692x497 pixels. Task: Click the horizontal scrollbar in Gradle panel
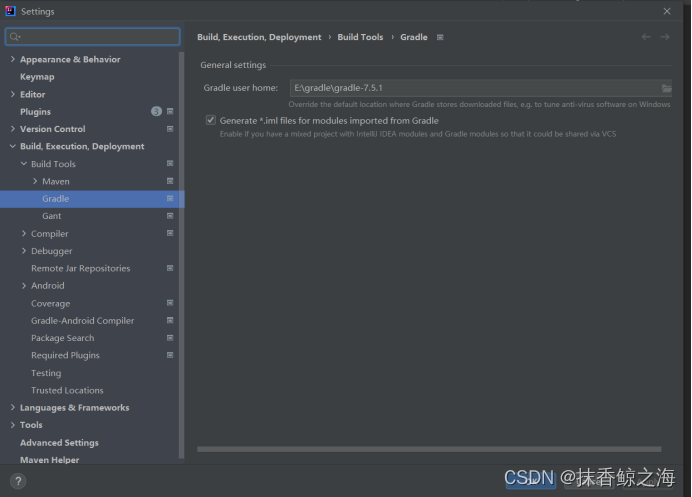pos(429,449)
